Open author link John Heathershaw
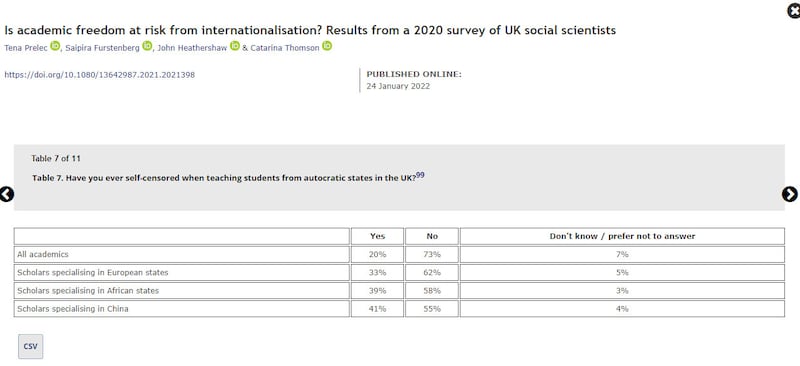The height and width of the screenshot is (366, 800). pyautogui.click(x=192, y=48)
